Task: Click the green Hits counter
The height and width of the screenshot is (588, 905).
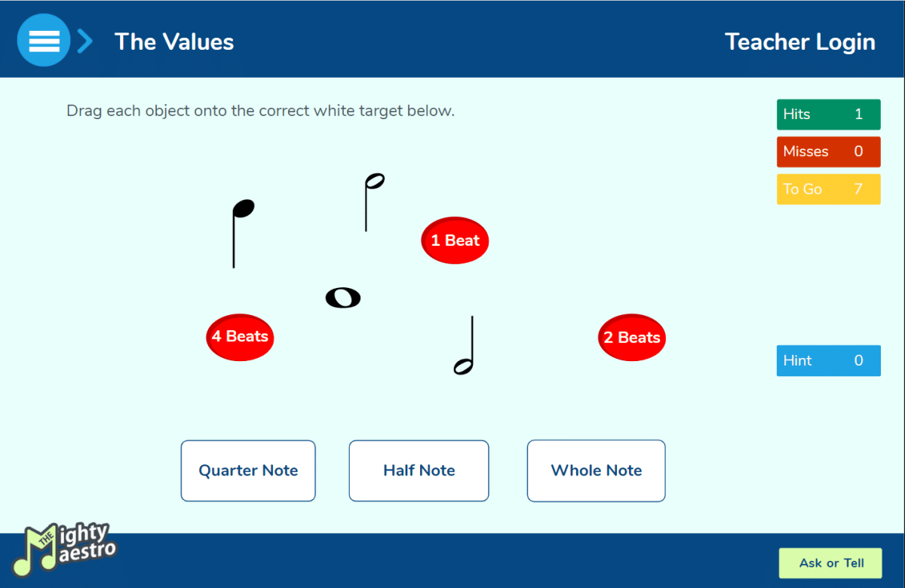Action: point(828,114)
